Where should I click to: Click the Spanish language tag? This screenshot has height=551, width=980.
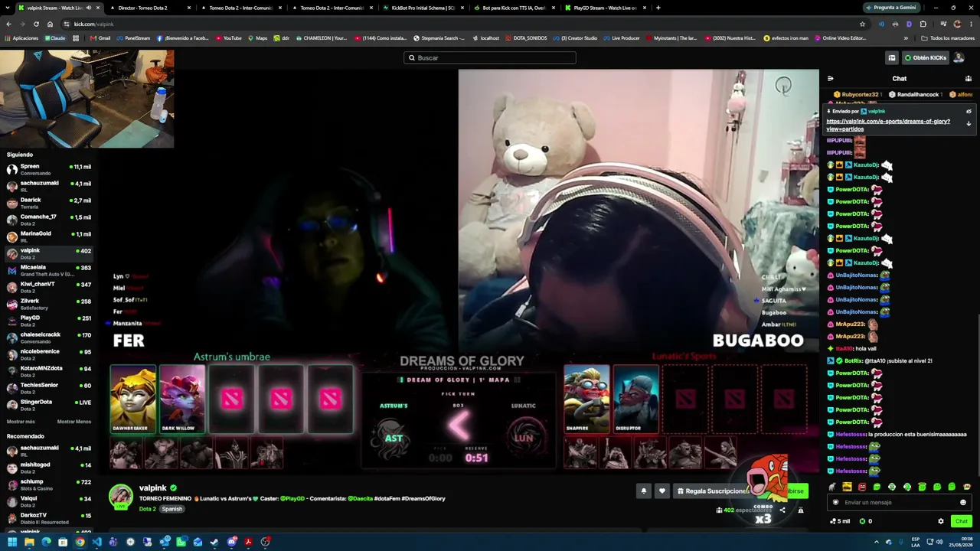pyautogui.click(x=171, y=509)
